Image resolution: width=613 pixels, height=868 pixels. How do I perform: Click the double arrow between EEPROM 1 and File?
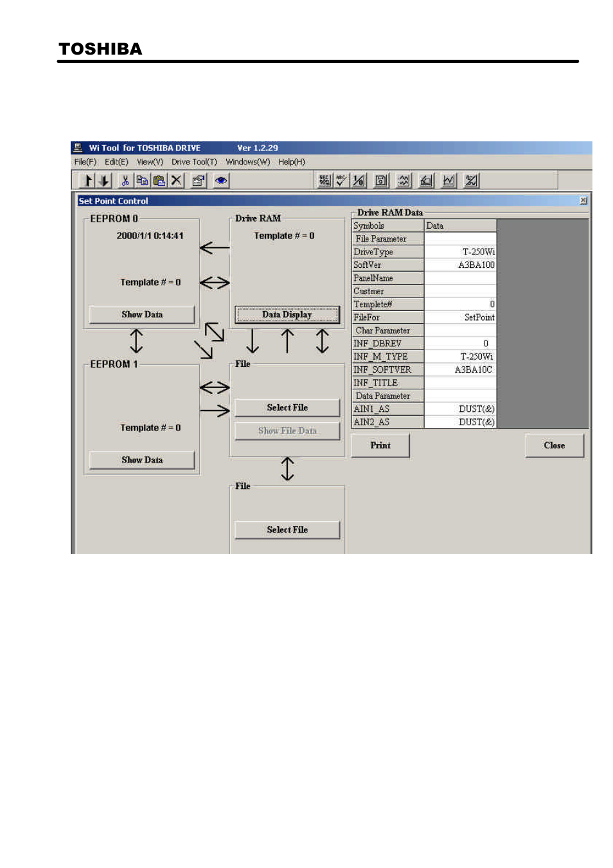(x=215, y=387)
